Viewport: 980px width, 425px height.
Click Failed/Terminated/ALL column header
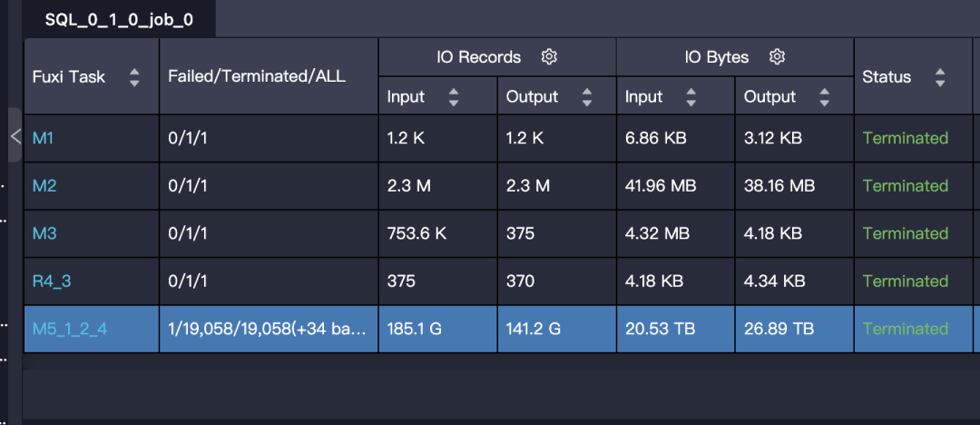[257, 76]
